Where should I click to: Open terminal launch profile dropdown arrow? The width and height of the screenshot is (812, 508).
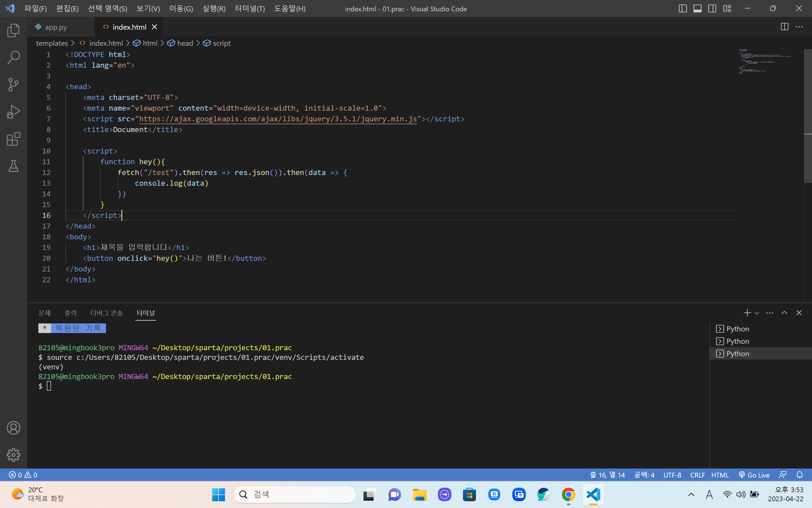point(757,313)
